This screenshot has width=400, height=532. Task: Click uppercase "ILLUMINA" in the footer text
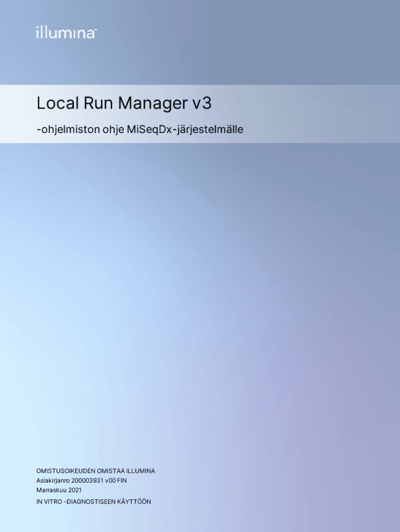click(x=137, y=471)
